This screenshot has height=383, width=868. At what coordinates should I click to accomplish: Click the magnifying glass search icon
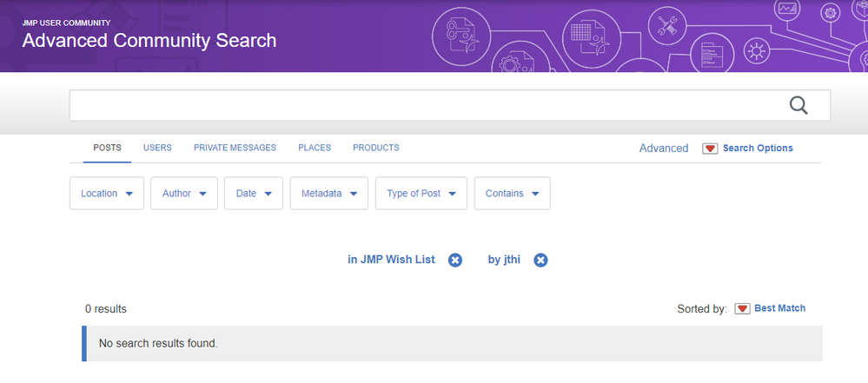click(x=798, y=105)
